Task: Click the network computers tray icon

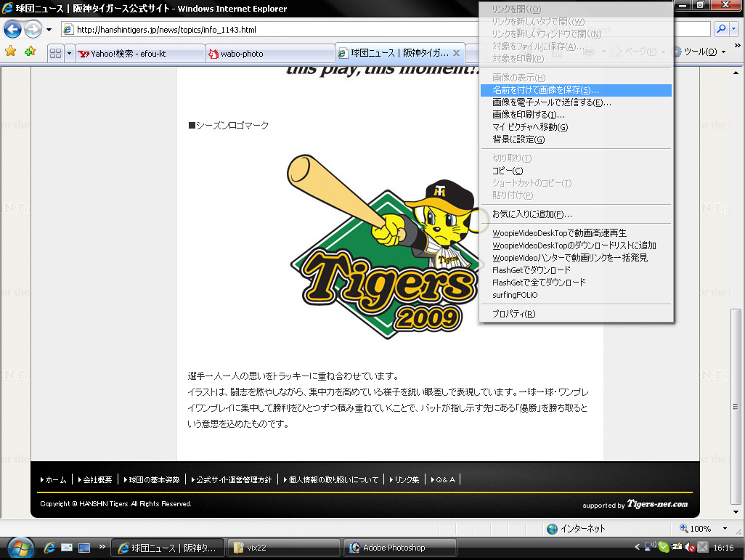Action: tap(650, 547)
